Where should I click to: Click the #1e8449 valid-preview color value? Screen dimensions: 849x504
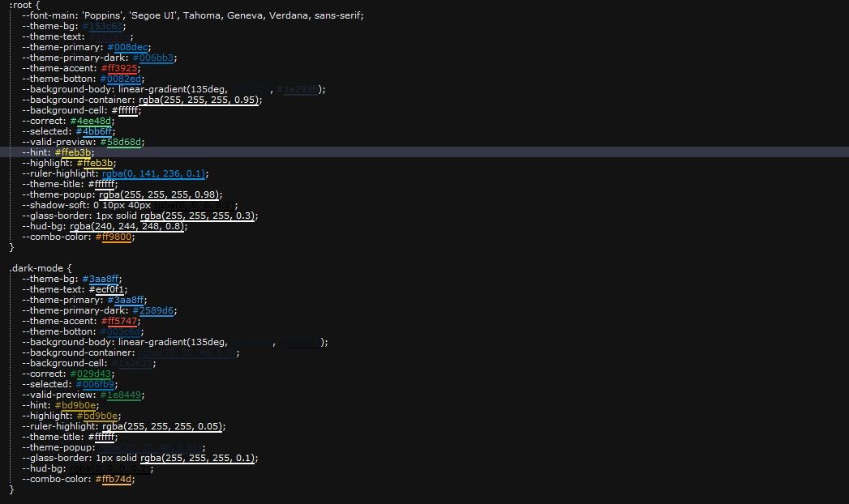click(124, 395)
